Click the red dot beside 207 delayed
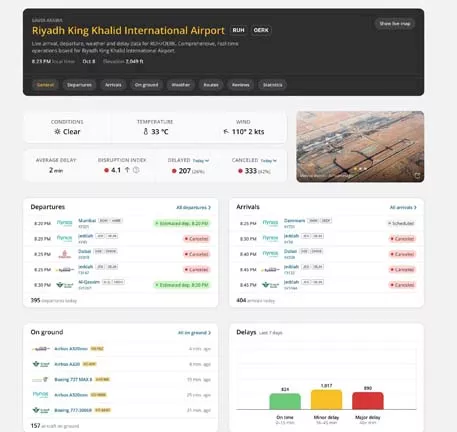Viewport: 457px width, 432px height. point(174,171)
